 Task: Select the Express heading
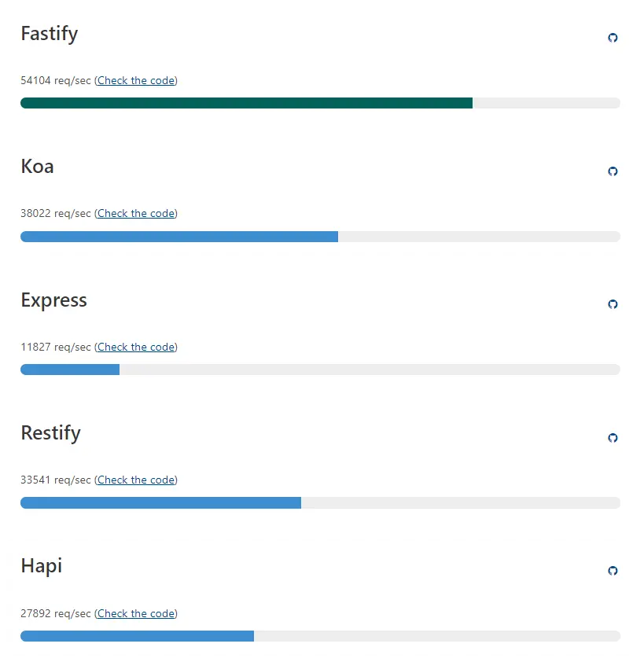[x=54, y=300]
